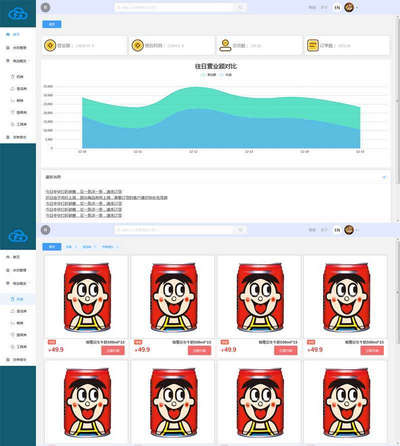Focus the search field in dashboard header
This screenshot has height=446, width=400.
(174, 7)
